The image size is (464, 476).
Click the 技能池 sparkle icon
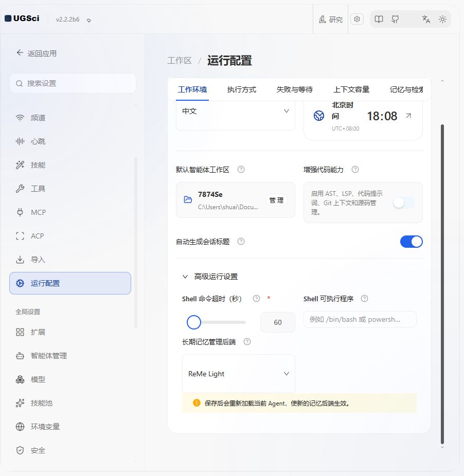20,403
